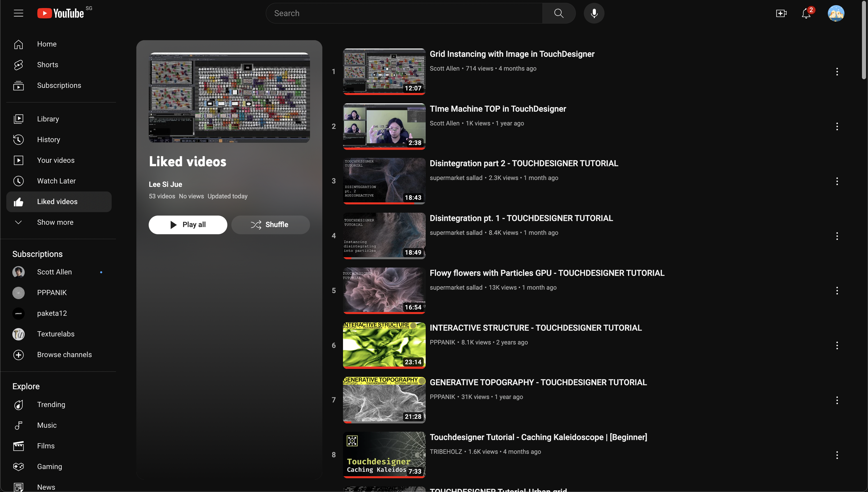This screenshot has height=492, width=868.
Task: Open the GENERATIVE TOPOGRAPHY video thumbnail
Action: [x=384, y=400]
